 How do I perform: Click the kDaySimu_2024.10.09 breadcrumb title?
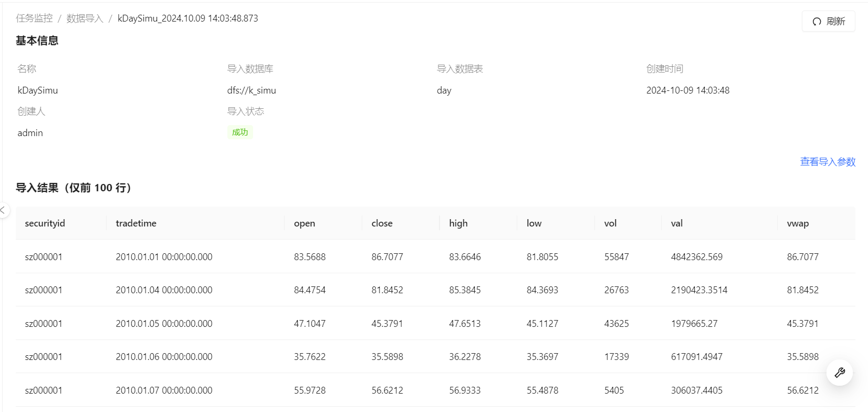coord(187,18)
